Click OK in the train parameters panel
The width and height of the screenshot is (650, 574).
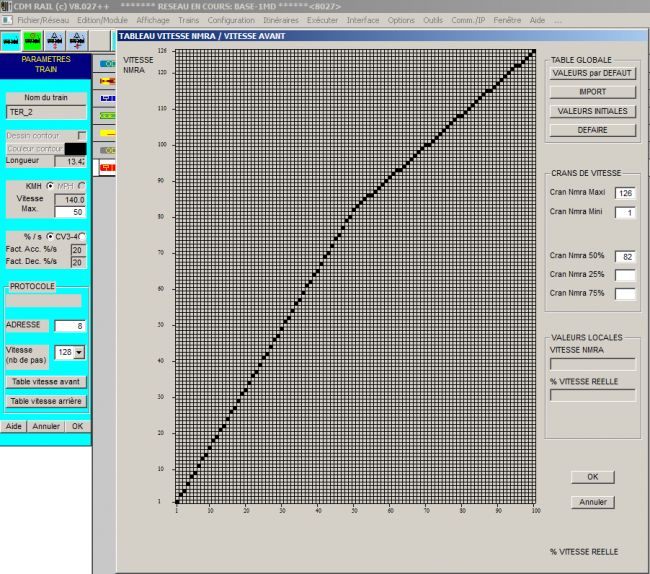[78, 426]
